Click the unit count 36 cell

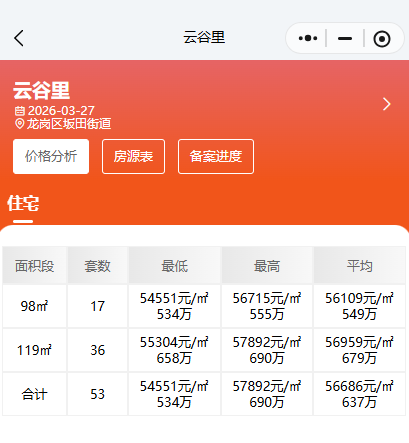coord(97,350)
